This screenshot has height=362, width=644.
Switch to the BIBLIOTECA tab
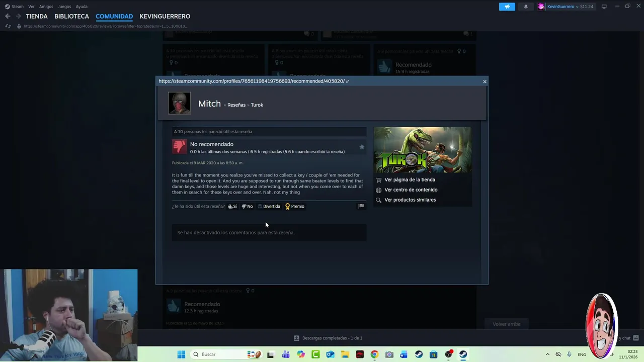[71, 16]
